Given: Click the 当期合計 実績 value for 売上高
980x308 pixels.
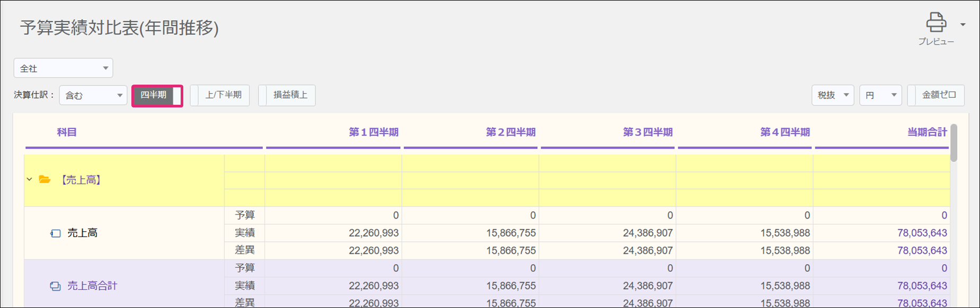Looking at the screenshot, I should pyautogui.click(x=922, y=233).
